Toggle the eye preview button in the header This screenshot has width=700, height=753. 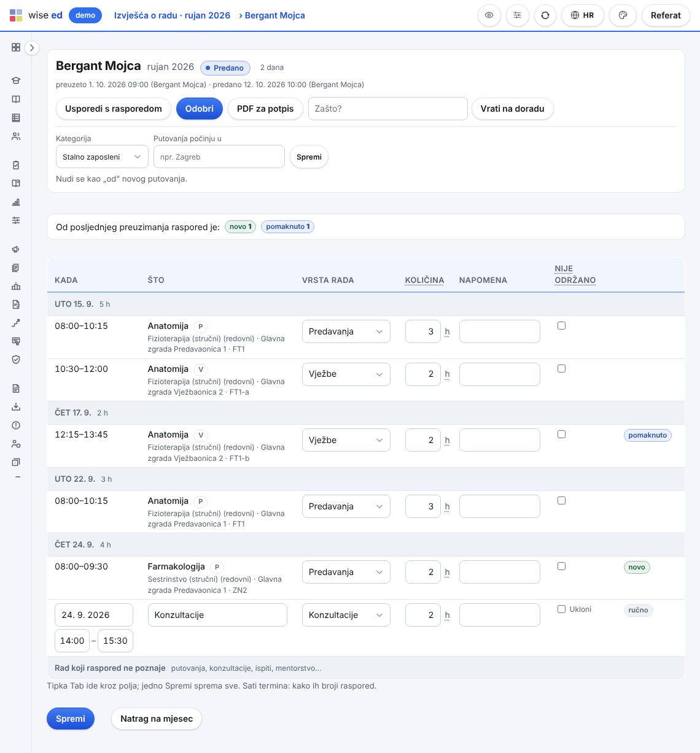pos(489,15)
